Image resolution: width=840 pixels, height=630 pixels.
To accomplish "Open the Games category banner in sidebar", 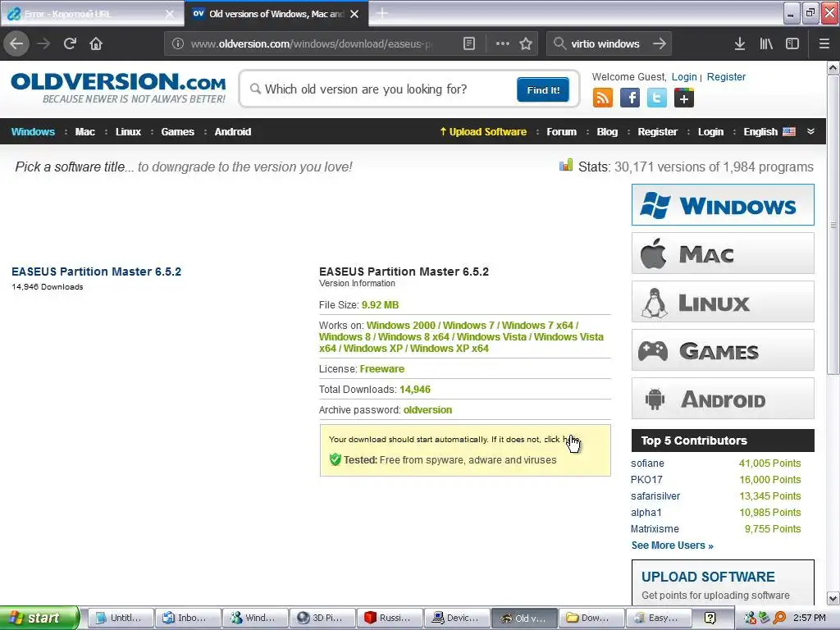I will tap(723, 350).
